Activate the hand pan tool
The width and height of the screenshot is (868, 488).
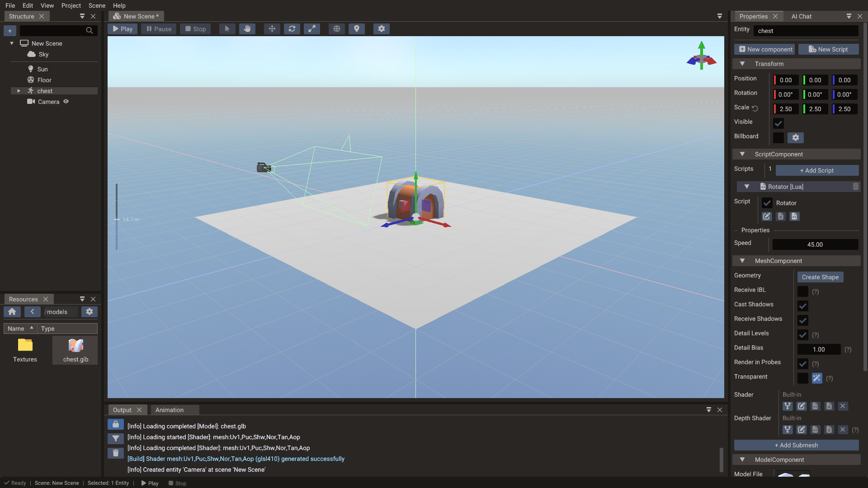[247, 29]
